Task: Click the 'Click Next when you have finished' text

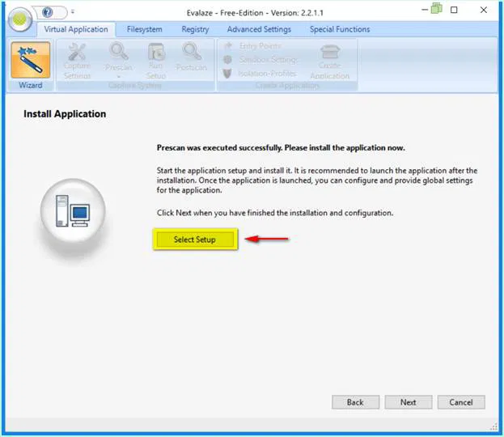Action: (x=275, y=213)
